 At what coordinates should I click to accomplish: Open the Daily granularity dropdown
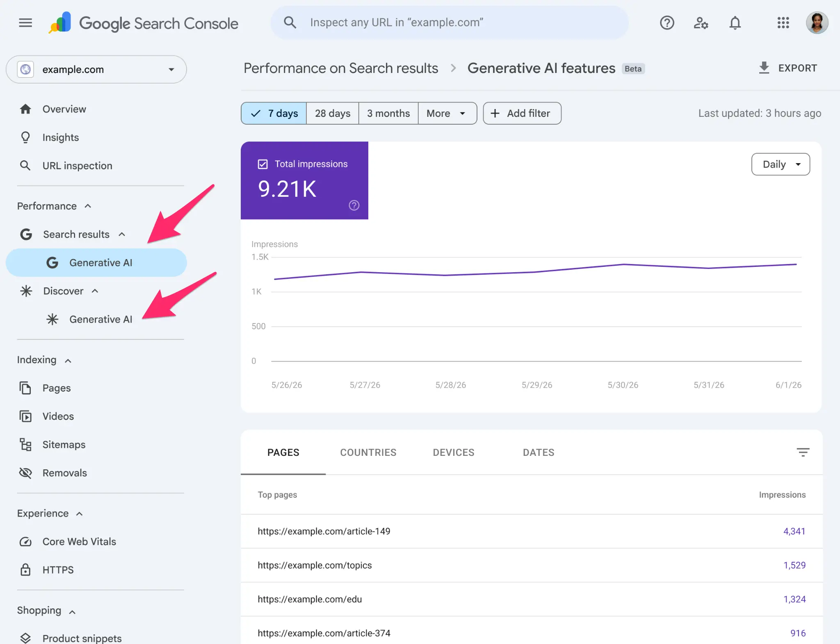(x=781, y=164)
